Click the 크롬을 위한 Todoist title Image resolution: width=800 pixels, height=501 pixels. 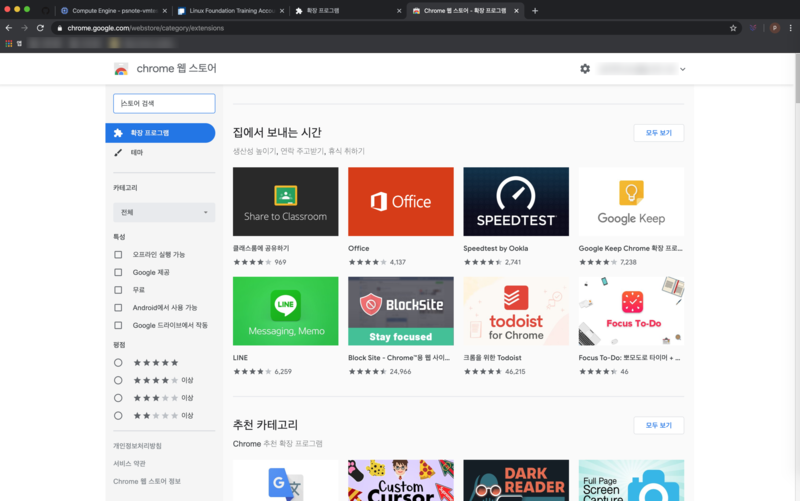pos(492,358)
